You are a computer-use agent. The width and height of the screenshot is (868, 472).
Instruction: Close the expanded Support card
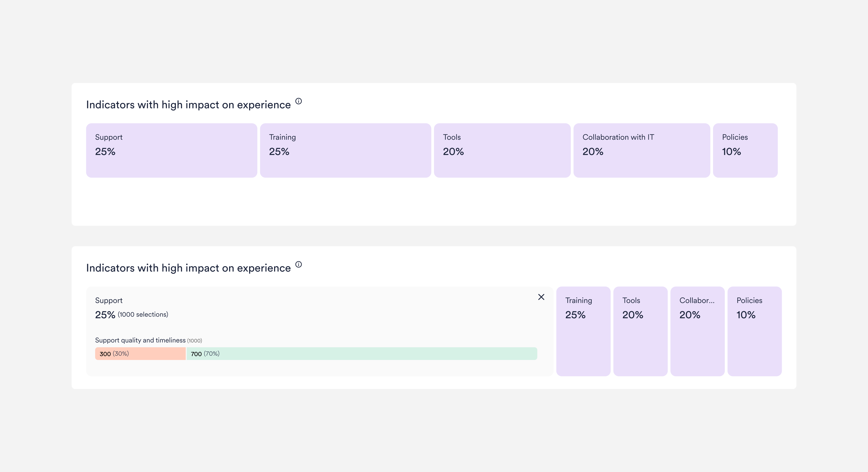pyautogui.click(x=541, y=297)
